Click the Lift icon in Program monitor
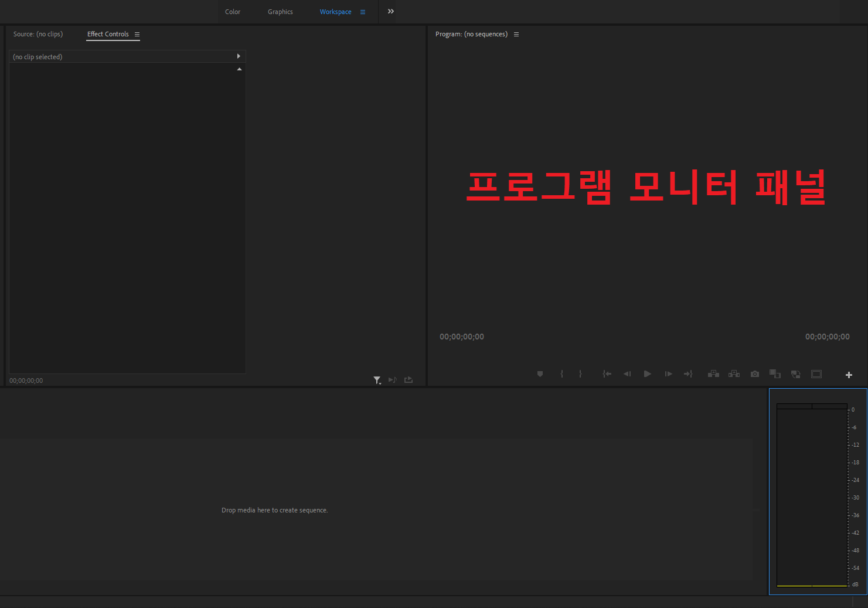 [x=713, y=373]
